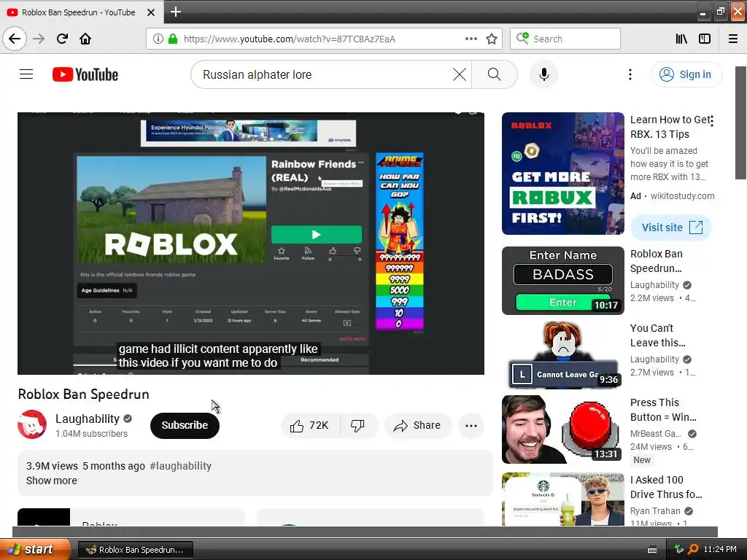
Task: Dislike the video with thumbs down
Action: [x=358, y=425]
